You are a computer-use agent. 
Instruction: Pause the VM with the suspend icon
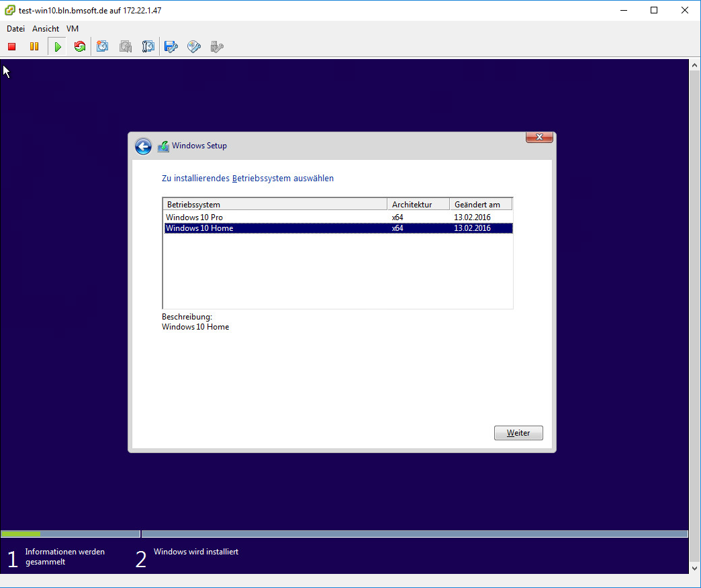[34, 46]
